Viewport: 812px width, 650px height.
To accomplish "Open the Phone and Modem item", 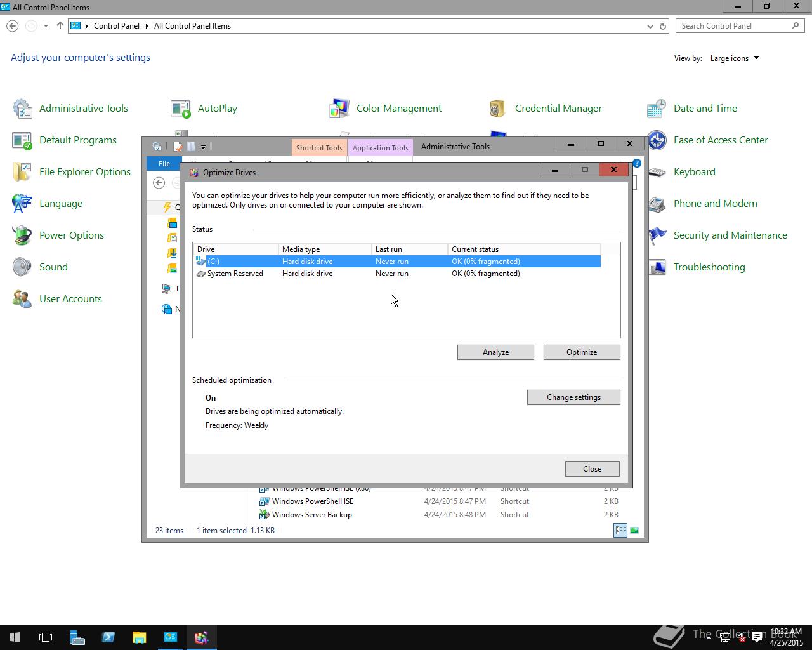I will click(703, 204).
